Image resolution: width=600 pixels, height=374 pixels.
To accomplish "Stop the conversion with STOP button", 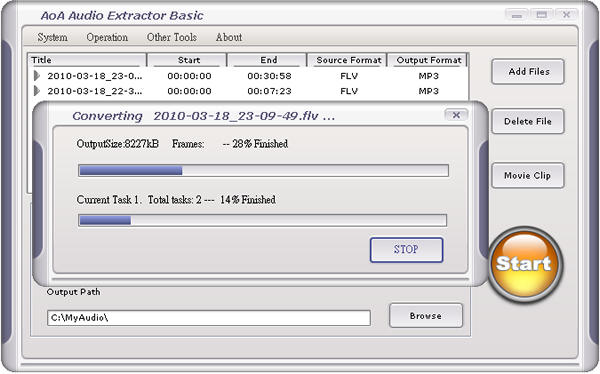I will [x=406, y=250].
